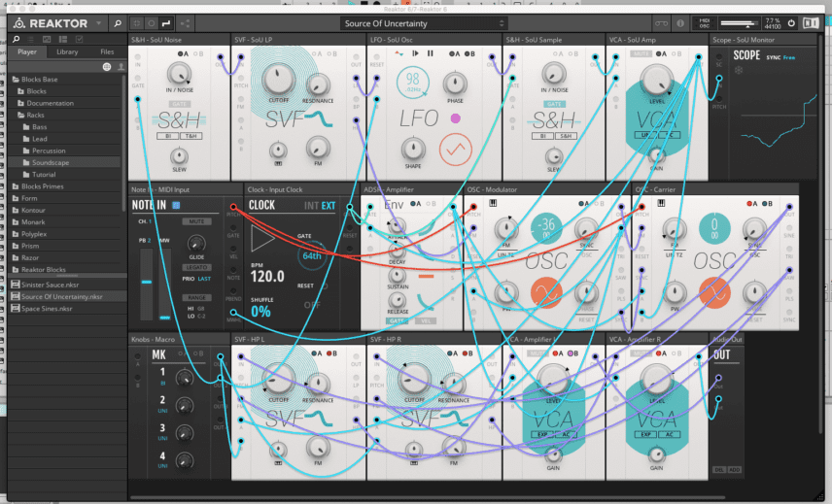Screen dimensions: 832x504
Task: Select the structure share icon in toolbar
Action: click(186, 23)
